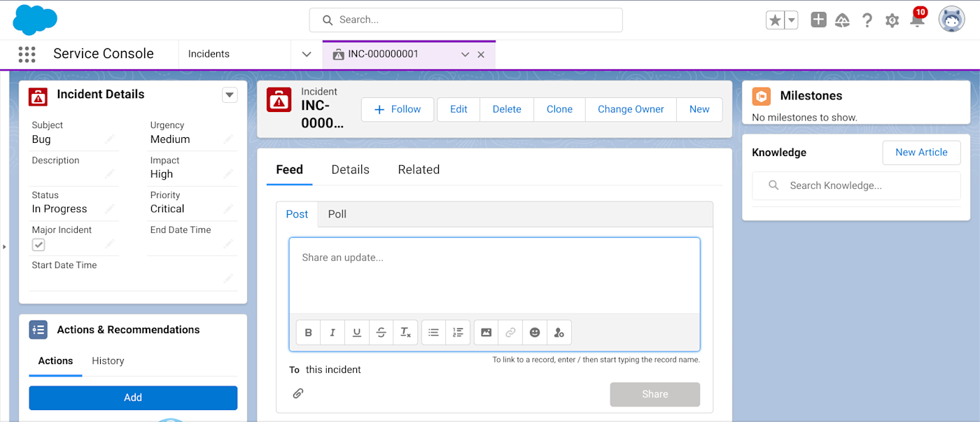980x422 pixels.
Task: Apply bold formatting in post editor
Action: click(308, 332)
